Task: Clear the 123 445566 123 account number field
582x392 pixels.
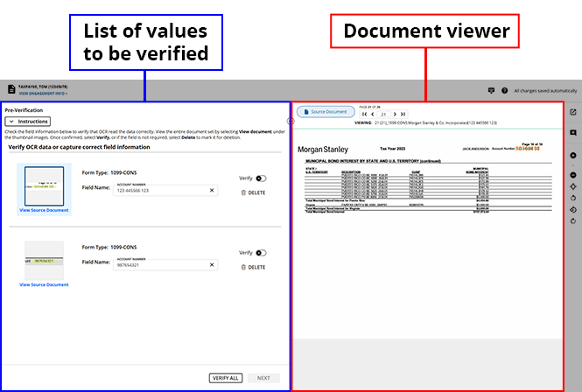Action: [x=212, y=190]
